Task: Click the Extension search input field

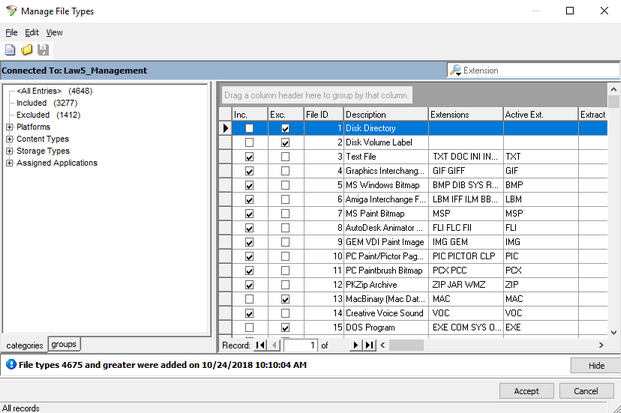Action: click(x=539, y=70)
